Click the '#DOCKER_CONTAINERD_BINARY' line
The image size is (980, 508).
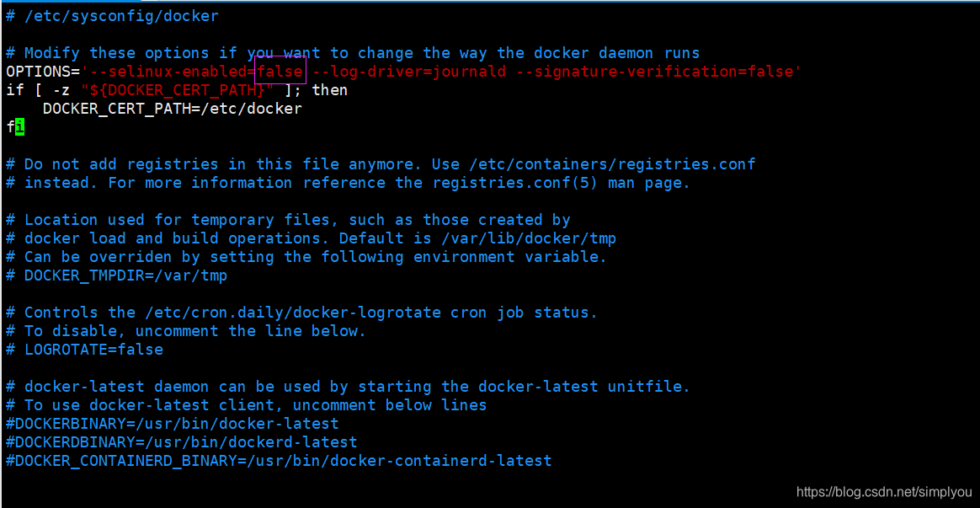tap(279, 461)
